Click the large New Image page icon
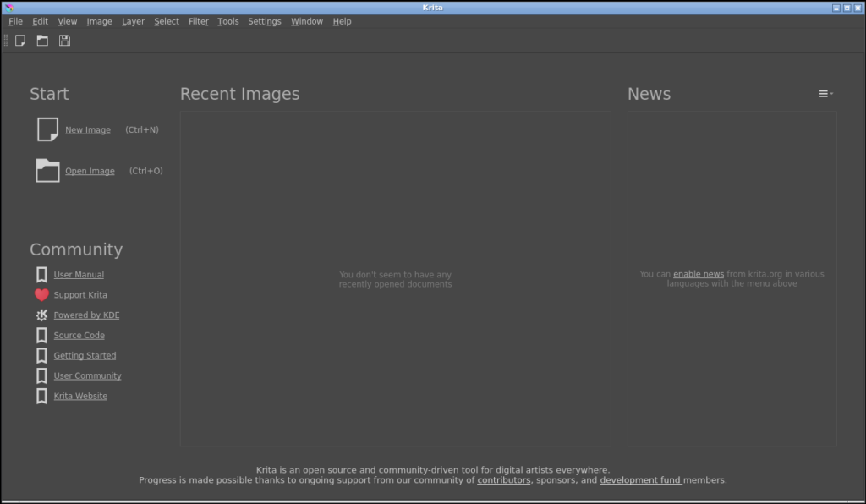The width and height of the screenshot is (866, 504). click(47, 129)
